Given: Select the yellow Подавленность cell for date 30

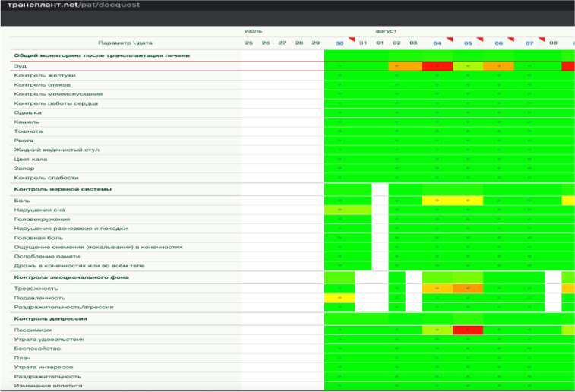Looking at the screenshot, I should click(x=339, y=298).
